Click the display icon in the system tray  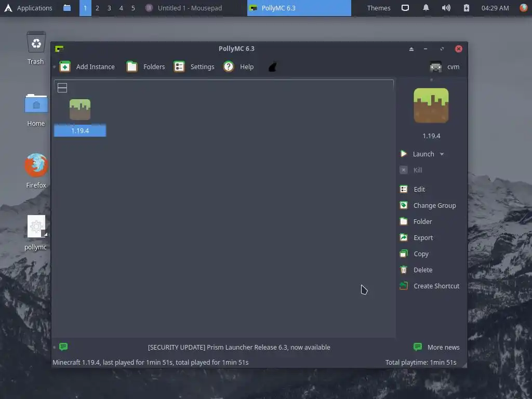pyautogui.click(x=405, y=8)
